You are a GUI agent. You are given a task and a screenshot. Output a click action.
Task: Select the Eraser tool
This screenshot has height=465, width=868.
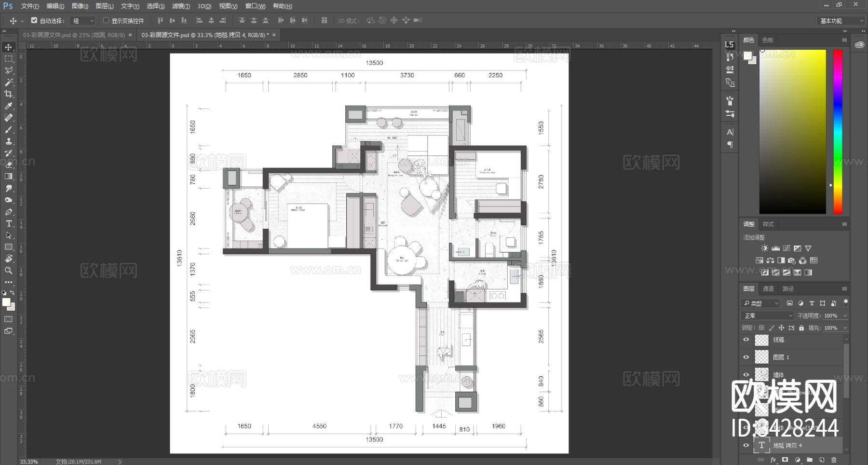click(x=9, y=165)
